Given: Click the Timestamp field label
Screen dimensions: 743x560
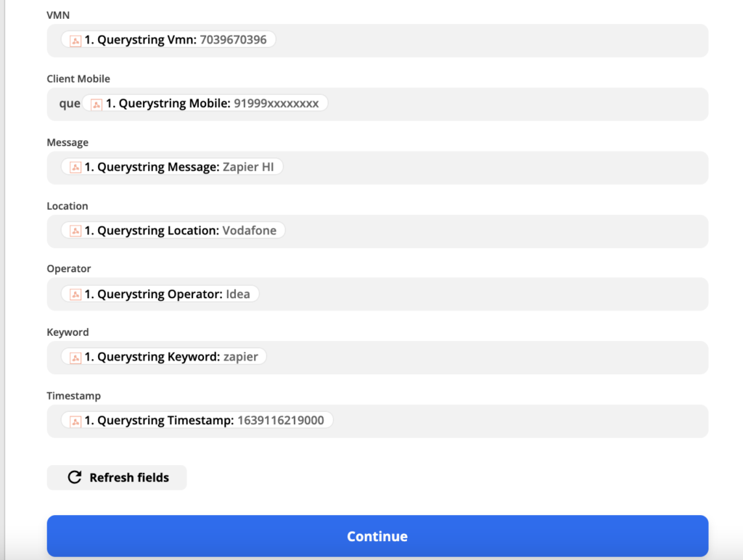Looking at the screenshot, I should coord(73,395).
